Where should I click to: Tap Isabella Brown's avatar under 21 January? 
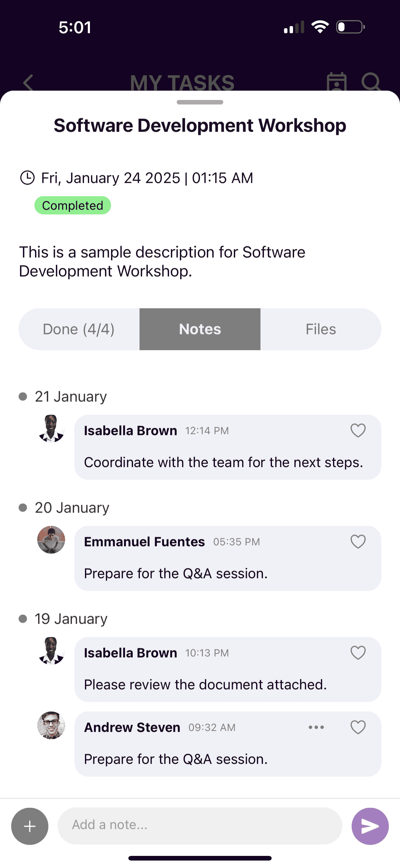51,429
